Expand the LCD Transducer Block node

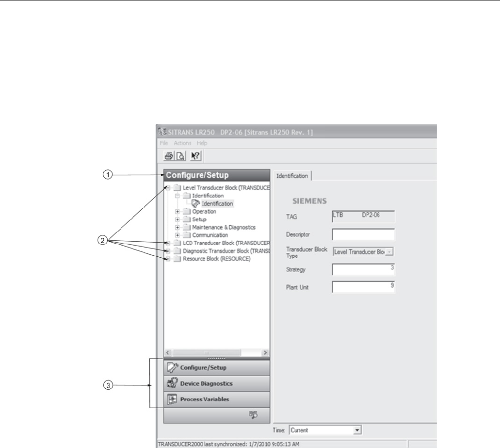pos(168,243)
